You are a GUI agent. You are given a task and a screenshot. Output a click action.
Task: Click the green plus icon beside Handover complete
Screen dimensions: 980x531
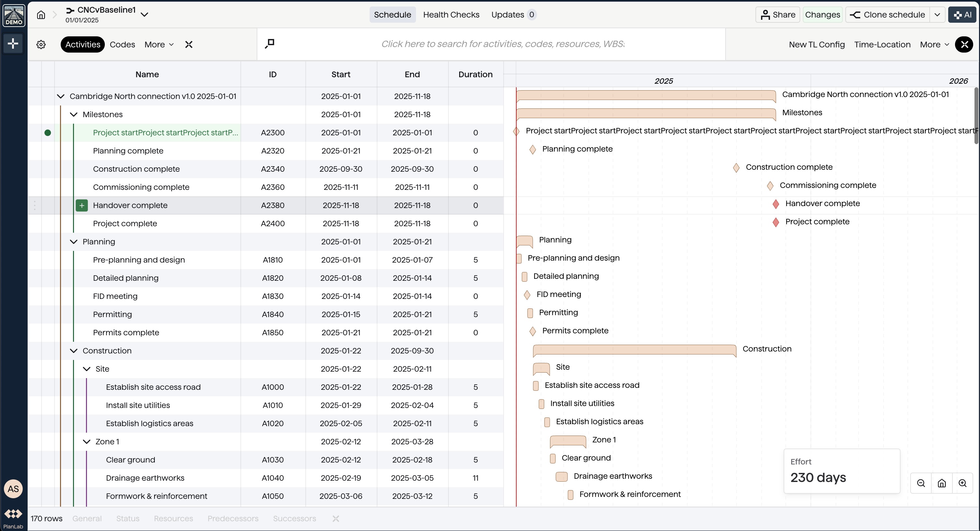tap(81, 205)
